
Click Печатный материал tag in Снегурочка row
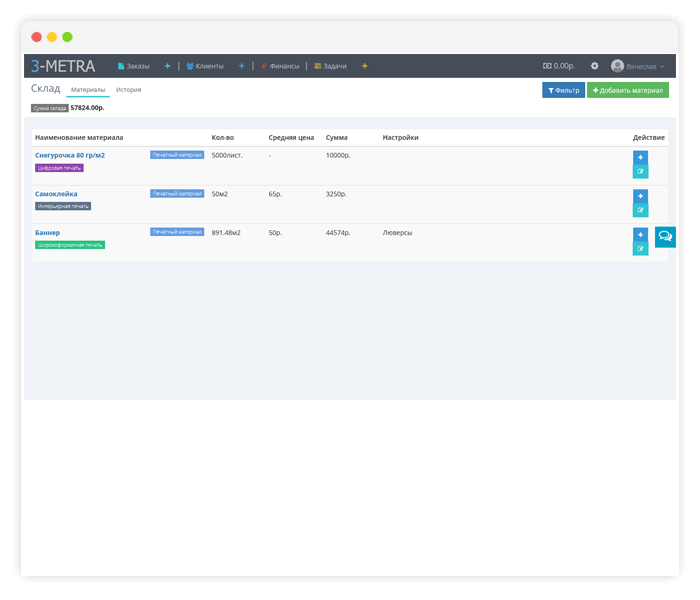coord(177,155)
